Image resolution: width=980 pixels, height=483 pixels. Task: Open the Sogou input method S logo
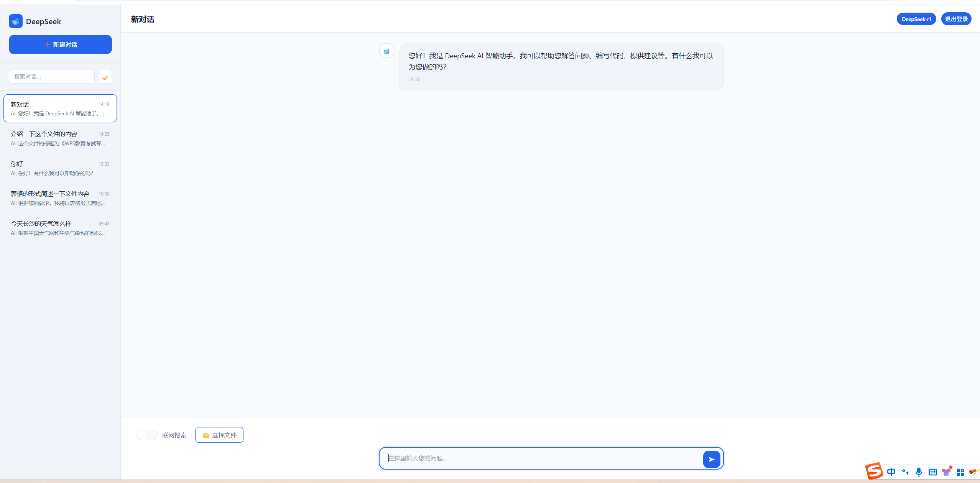[x=874, y=471]
